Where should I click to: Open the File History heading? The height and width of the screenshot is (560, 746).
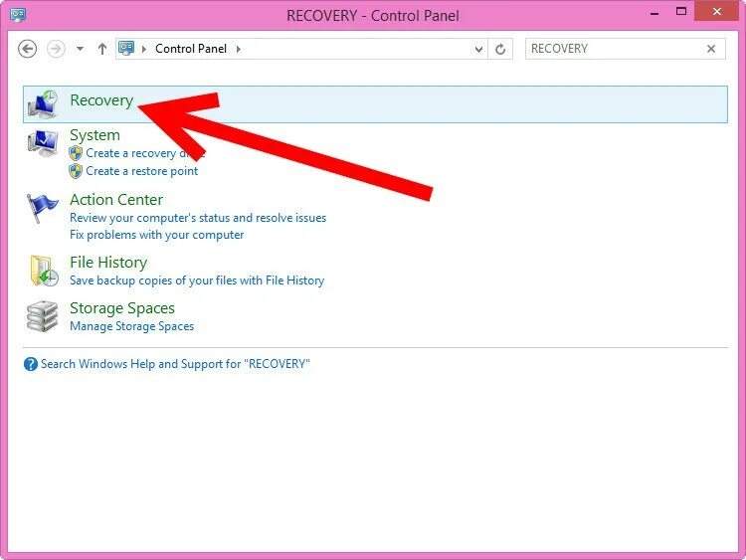tap(108, 263)
